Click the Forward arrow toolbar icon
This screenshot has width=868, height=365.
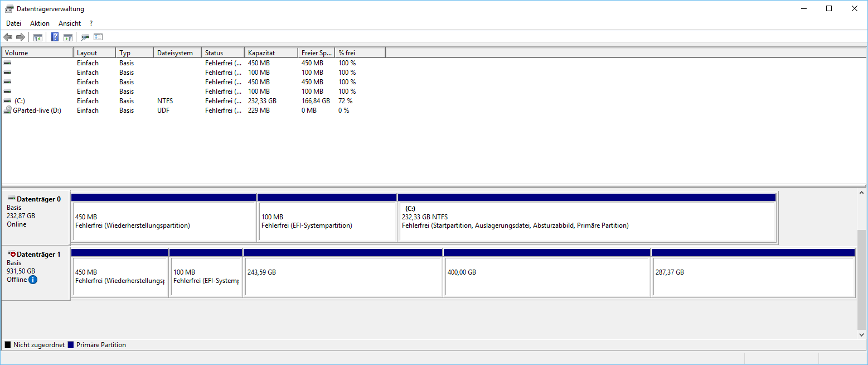[x=21, y=37]
